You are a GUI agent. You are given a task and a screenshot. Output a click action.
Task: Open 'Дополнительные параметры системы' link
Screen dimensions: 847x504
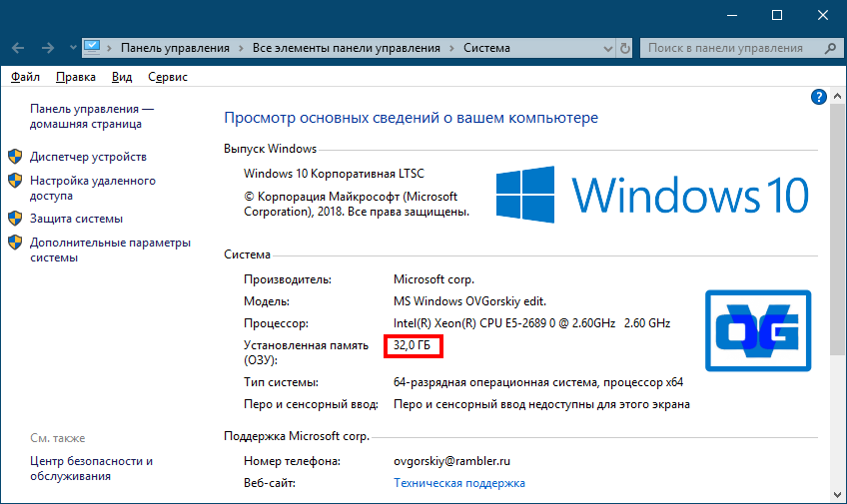coord(110,250)
